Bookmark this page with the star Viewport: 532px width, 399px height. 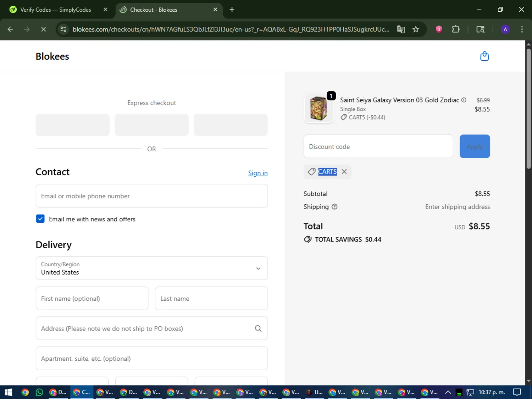416,29
